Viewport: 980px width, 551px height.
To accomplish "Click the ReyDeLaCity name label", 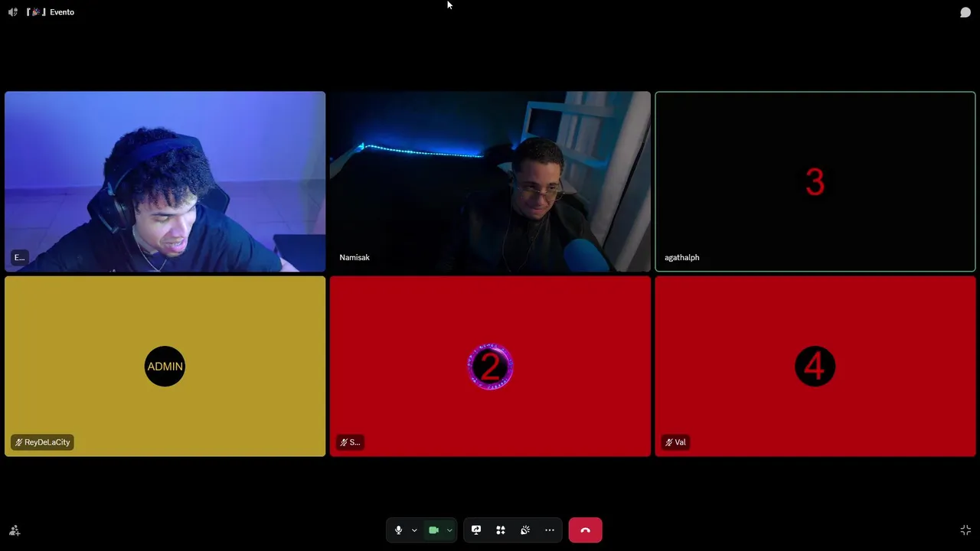I will click(x=42, y=442).
